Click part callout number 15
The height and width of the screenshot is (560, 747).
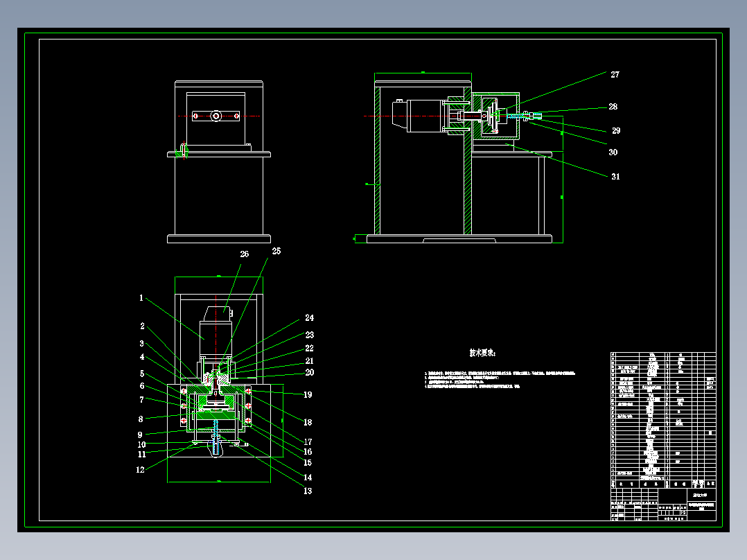[x=308, y=463]
